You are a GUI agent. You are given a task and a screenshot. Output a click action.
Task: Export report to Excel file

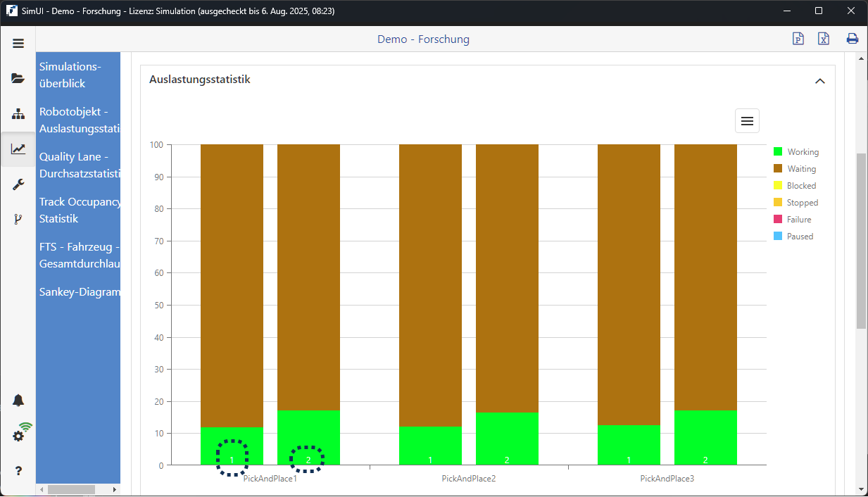824,39
